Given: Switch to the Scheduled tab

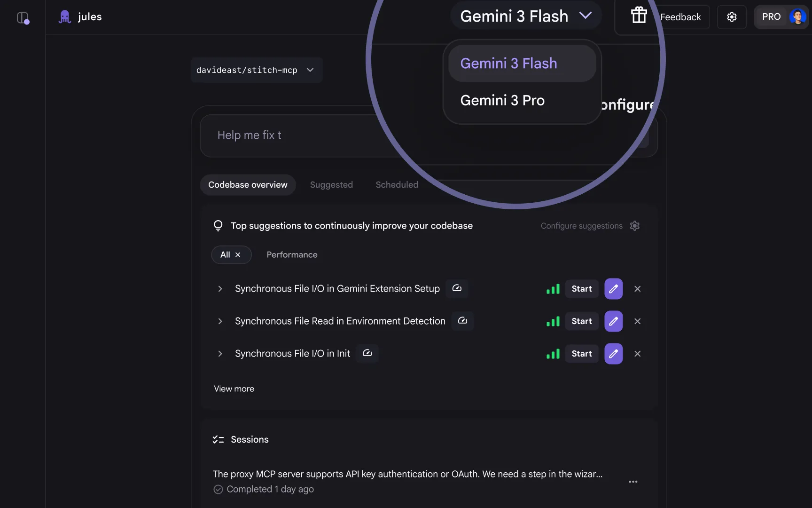Looking at the screenshot, I should [397, 184].
